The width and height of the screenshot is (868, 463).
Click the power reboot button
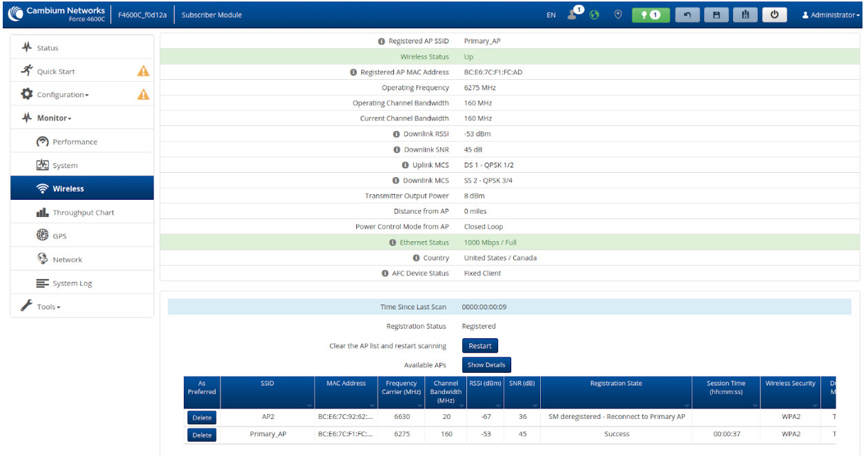pos(774,14)
